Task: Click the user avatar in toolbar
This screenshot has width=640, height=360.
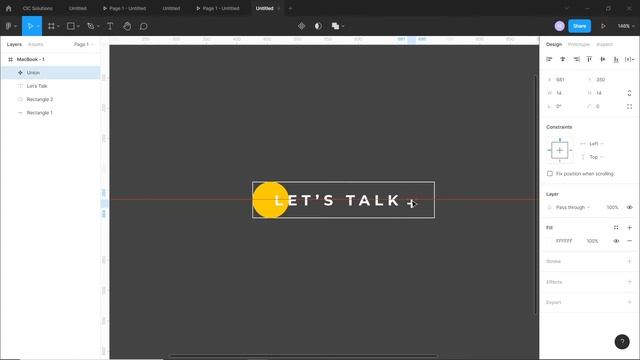Action: click(560, 26)
